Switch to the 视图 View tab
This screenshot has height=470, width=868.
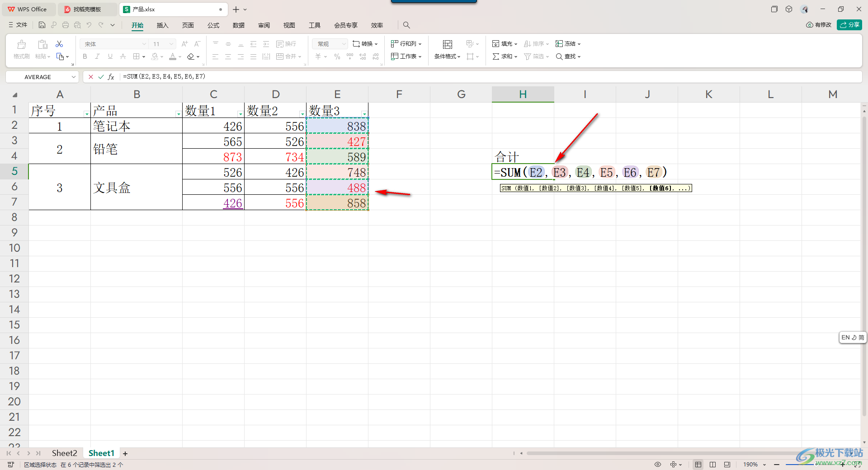(289, 25)
